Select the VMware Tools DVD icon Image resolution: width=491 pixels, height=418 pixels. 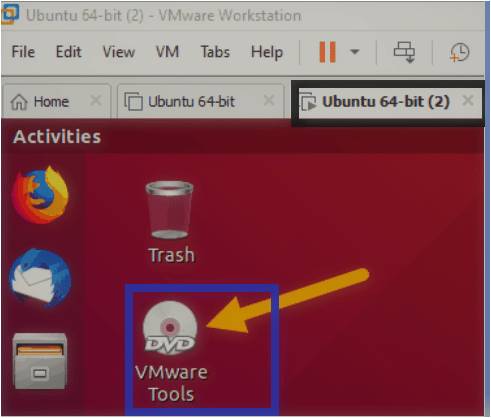[x=170, y=328]
